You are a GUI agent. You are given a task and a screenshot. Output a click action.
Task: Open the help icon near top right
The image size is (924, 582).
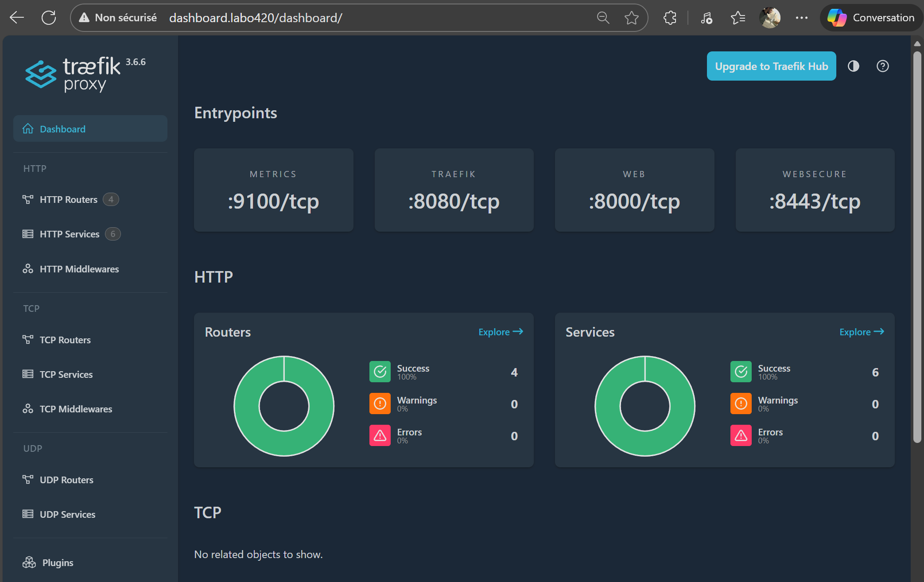[882, 66]
